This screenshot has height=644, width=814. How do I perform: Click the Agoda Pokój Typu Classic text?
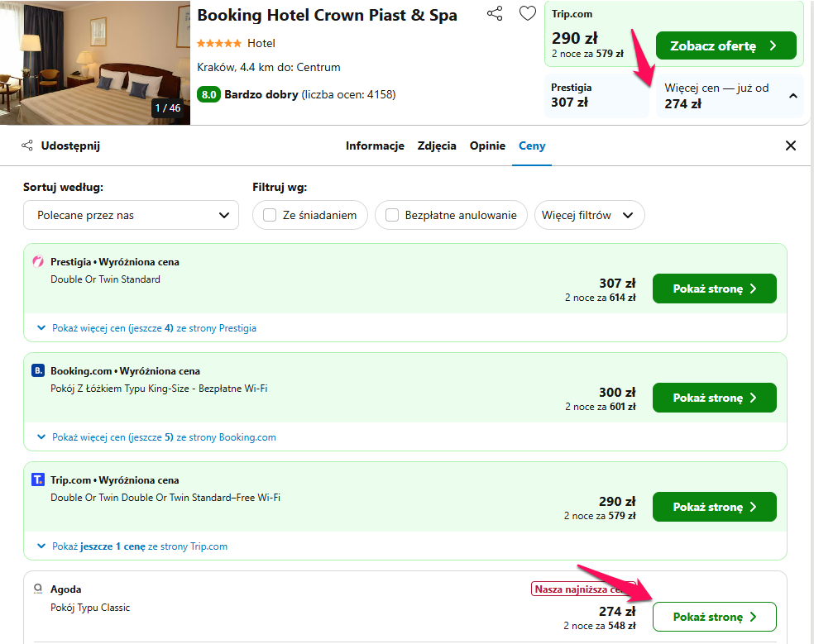90,607
